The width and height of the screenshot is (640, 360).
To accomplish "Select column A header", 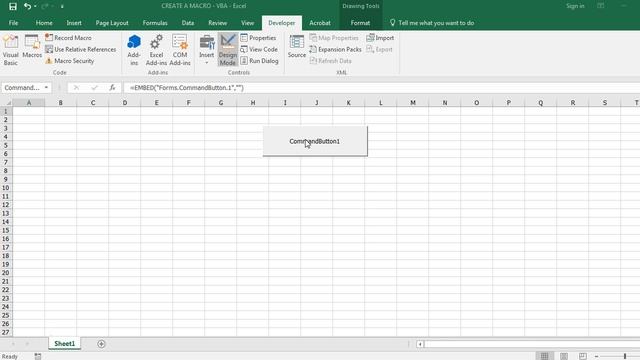I will click(29, 102).
